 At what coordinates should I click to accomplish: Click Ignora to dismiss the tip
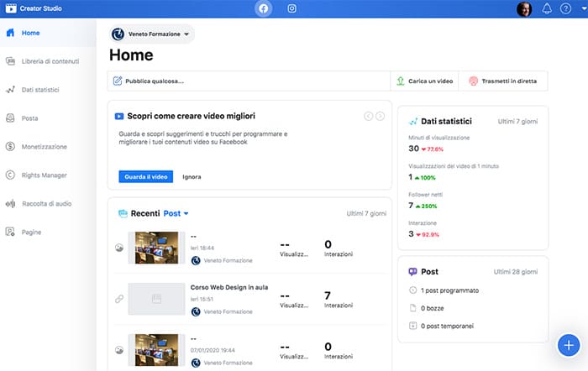point(192,177)
